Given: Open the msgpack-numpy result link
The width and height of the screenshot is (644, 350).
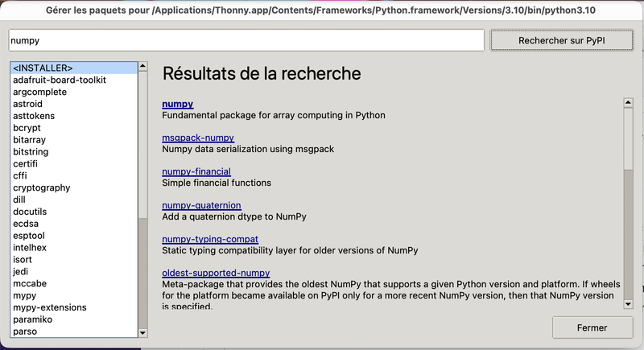Looking at the screenshot, I should point(198,138).
